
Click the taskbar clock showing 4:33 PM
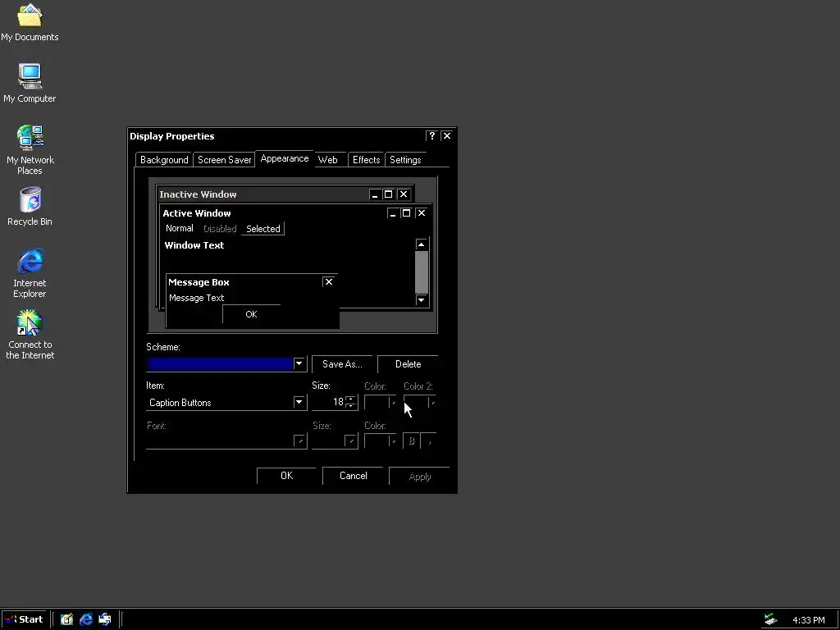[808, 620]
